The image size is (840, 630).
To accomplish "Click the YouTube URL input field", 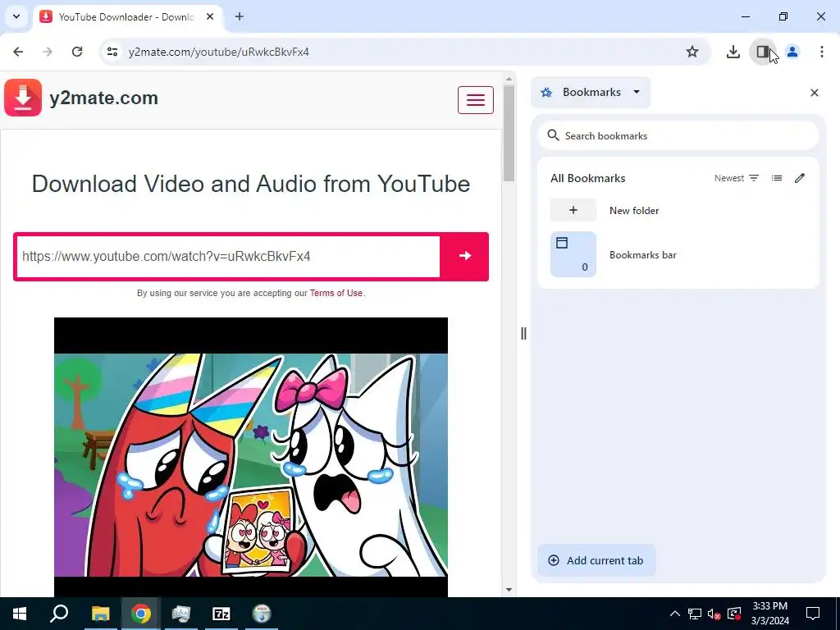I will [x=228, y=256].
